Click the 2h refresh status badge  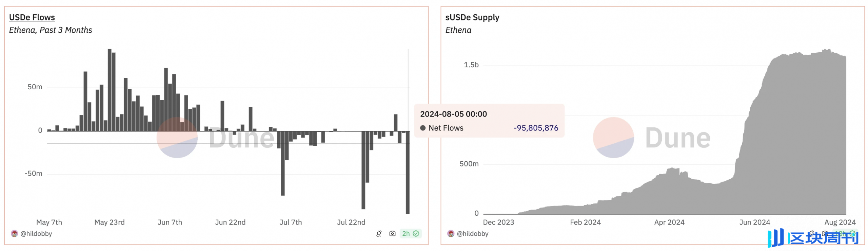click(x=406, y=234)
